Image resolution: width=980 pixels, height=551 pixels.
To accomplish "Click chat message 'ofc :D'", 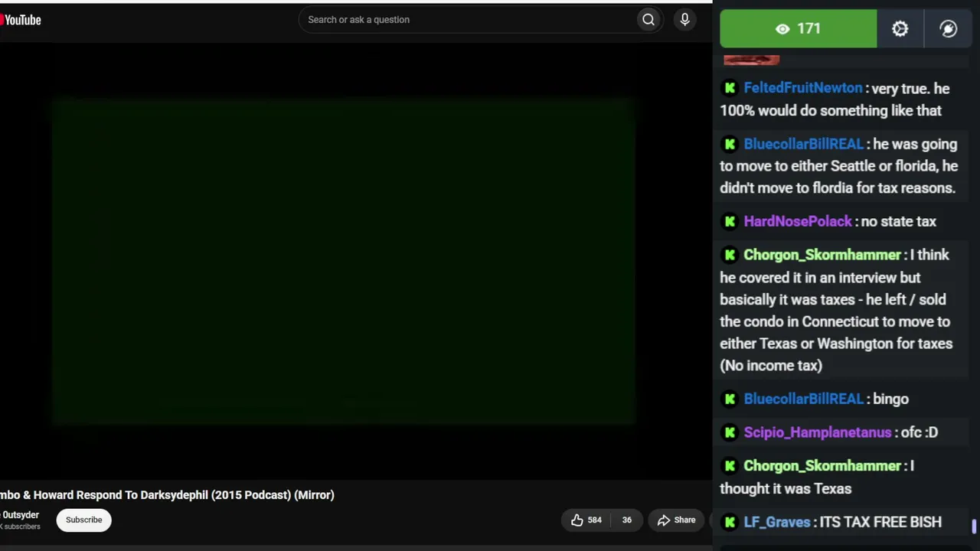I will point(920,432).
